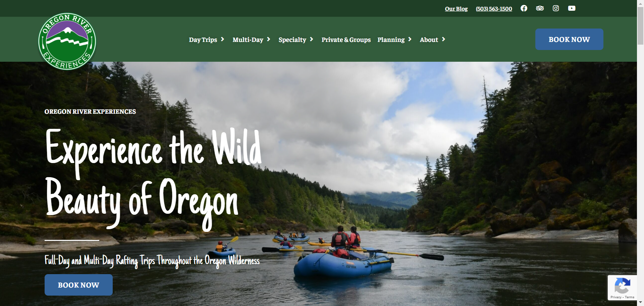This screenshot has height=306, width=644.
Task: Click the Oregon River Experiences logo
Action: [67, 42]
